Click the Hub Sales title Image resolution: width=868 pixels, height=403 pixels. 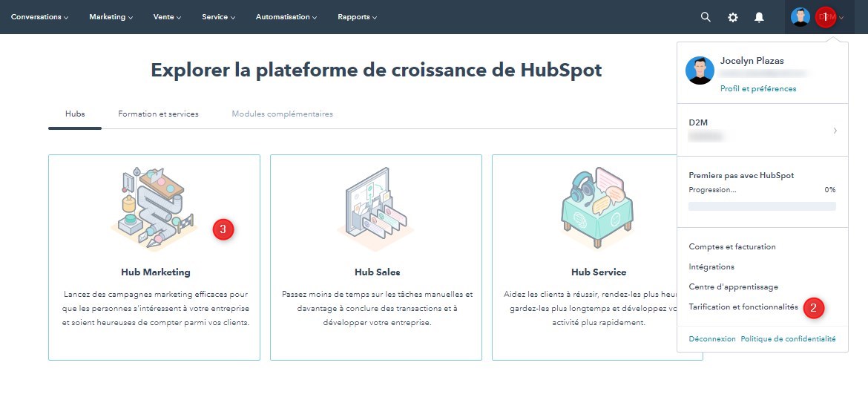(377, 272)
